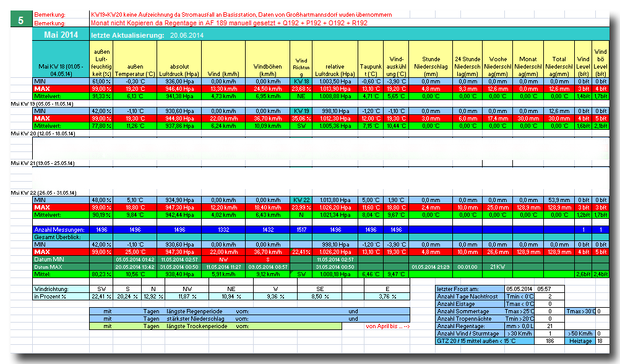Screen dimensions: 620x364
Task: Click the value 934,90 Hpa
Action: coord(179,200)
